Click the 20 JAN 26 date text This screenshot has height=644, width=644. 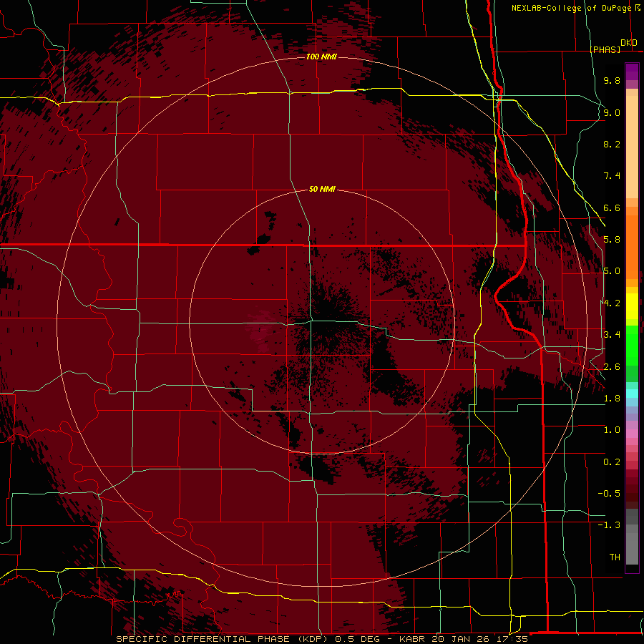[460, 639]
